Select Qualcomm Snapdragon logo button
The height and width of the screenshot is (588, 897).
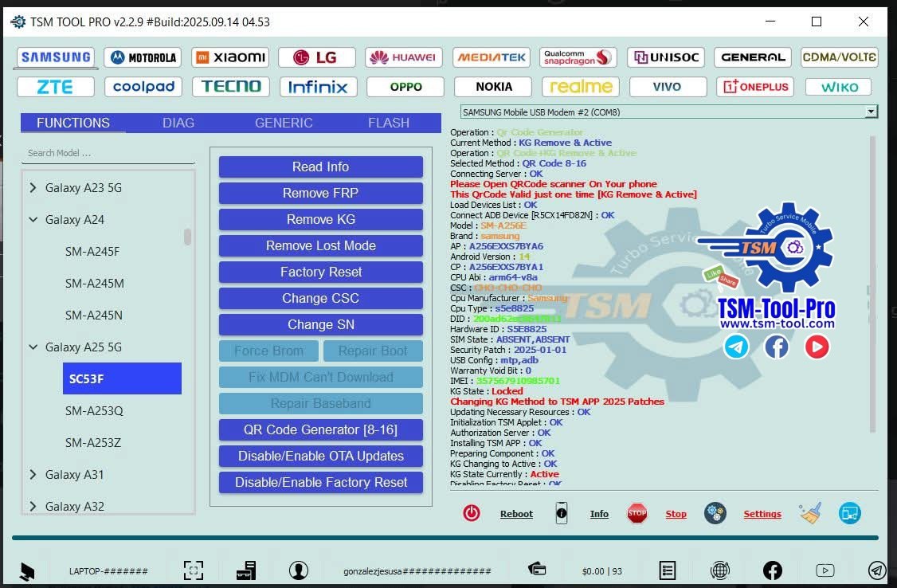578,57
